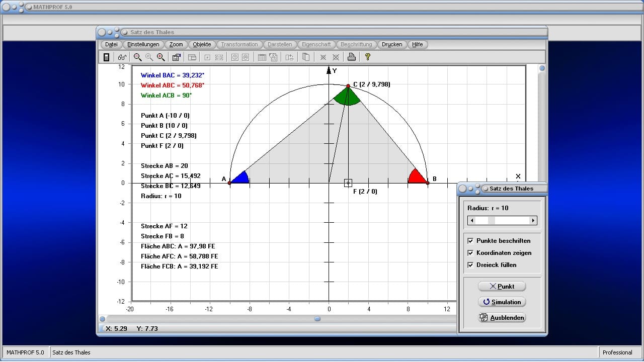Click the X: 5.29 coordinate readout
644x362 pixels.
[x=116, y=328]
